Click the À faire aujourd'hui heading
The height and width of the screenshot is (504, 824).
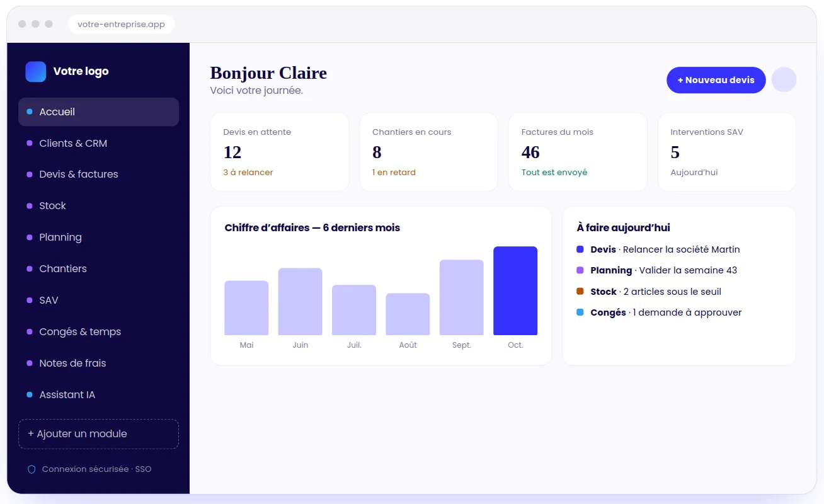pyautogui.click(x=624, y=227)
